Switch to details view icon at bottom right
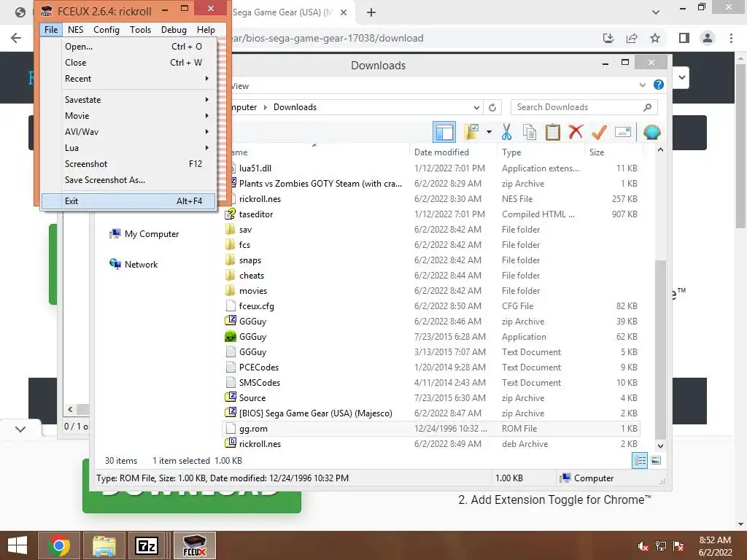Viewport: 747px width, 560px height. (639, 460)
